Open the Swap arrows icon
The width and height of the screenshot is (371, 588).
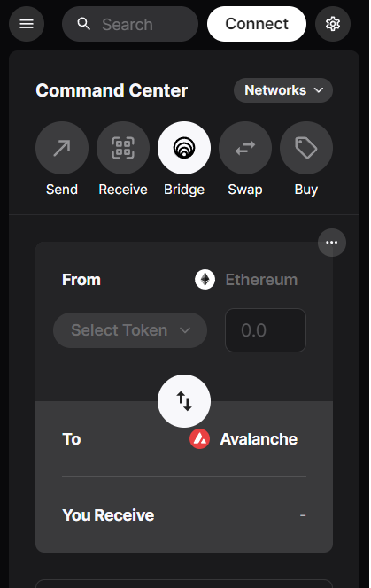245,148
